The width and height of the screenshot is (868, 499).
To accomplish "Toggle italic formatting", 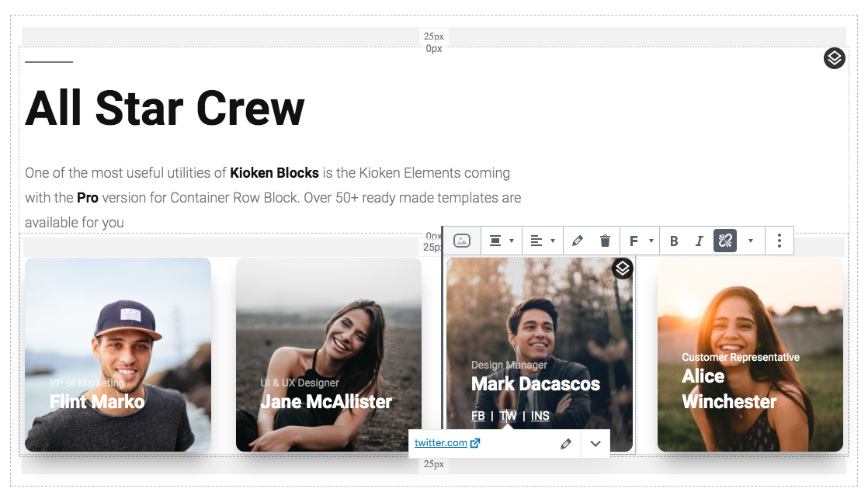I will (x=699, y=241).
